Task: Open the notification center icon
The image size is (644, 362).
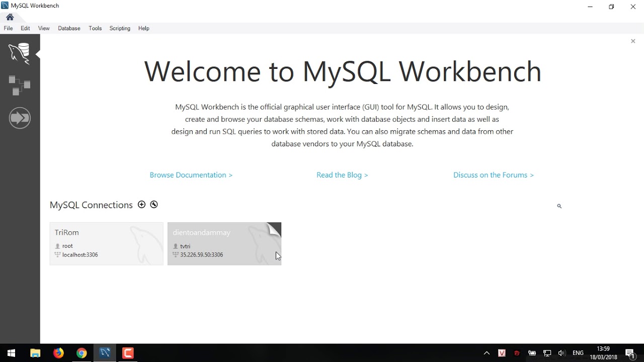Action: point(630,353)
